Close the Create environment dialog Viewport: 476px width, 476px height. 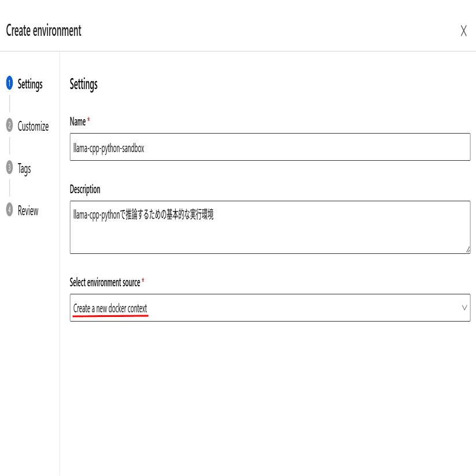[x=463, y=31]
